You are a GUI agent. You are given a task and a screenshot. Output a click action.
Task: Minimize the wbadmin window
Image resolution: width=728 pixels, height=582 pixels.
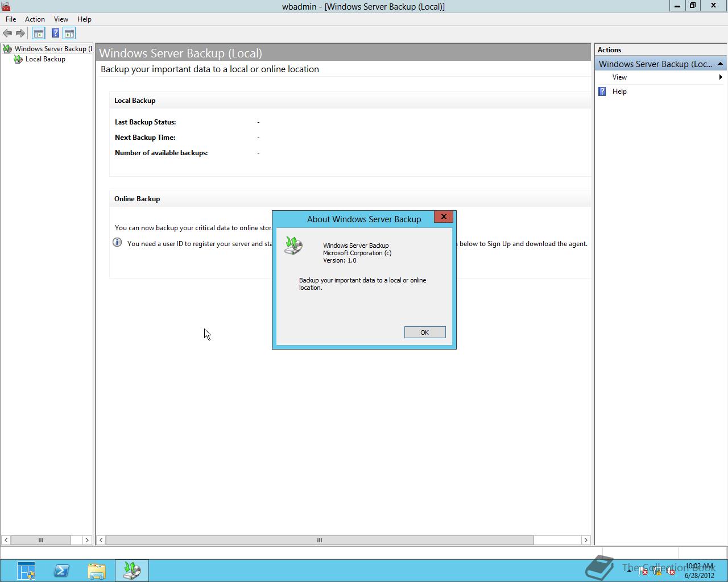[677, 6]
